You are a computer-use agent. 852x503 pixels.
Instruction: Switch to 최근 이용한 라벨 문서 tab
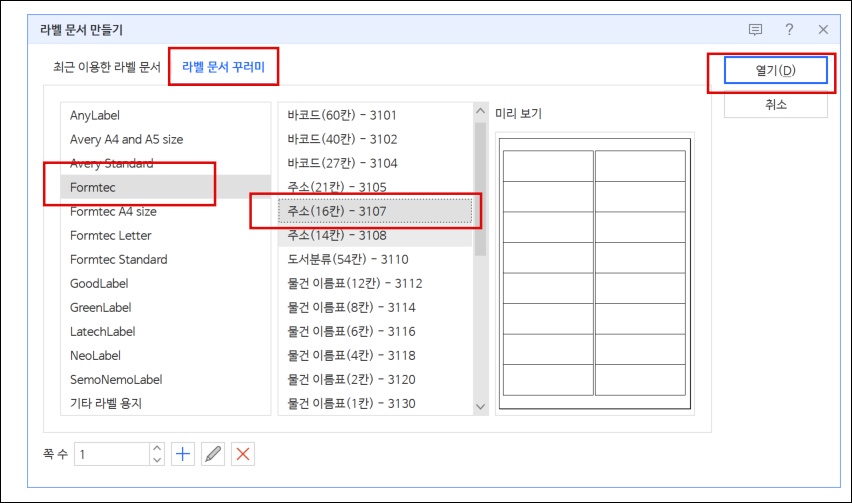107,67
